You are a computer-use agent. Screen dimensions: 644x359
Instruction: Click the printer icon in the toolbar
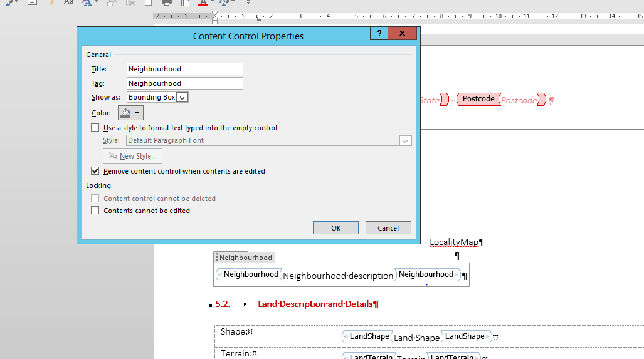tap(166, 3)
